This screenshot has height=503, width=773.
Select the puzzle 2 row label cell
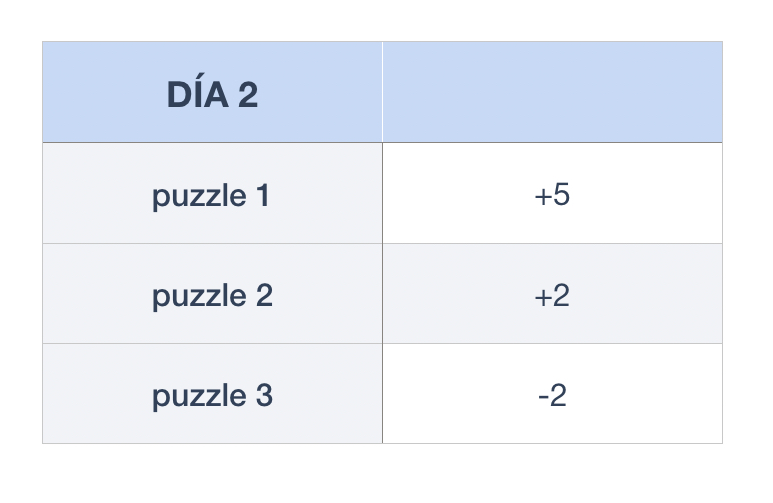point(212,294)
